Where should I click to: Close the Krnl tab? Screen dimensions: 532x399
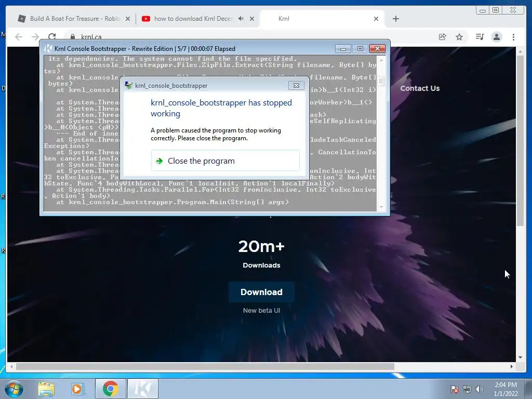(376, 19)
